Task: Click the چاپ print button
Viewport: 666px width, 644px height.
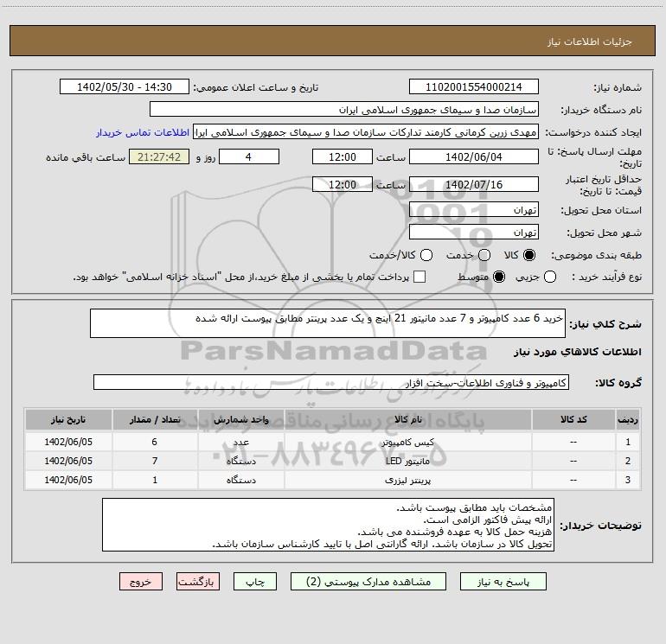Action: [x=255, y=582]
